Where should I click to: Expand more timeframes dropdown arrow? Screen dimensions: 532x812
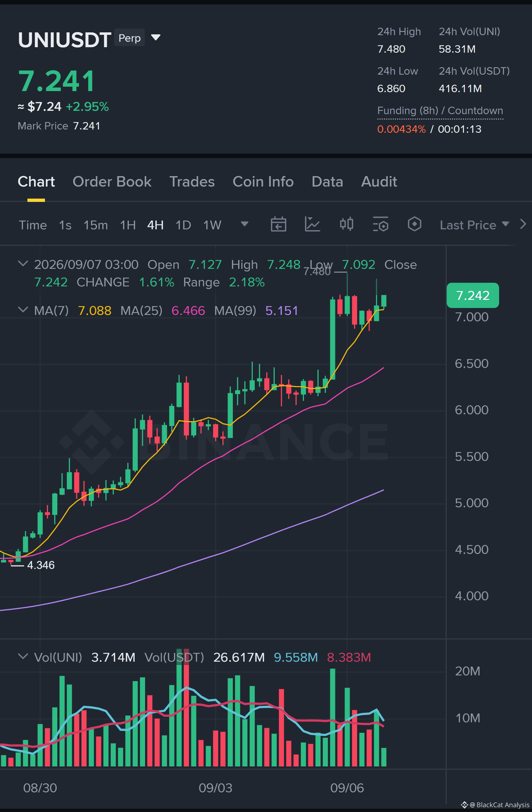click(245, 224)
